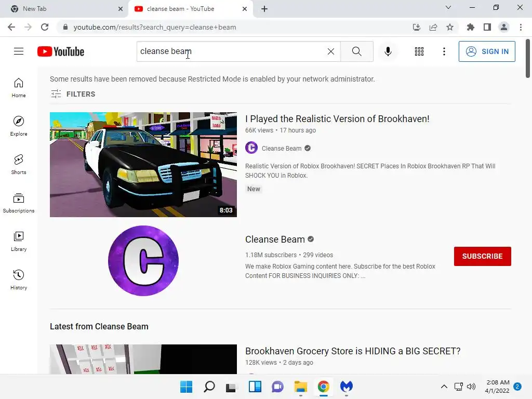Open Explore in the sidebar
532x399 pixels.
coord(19,126)
